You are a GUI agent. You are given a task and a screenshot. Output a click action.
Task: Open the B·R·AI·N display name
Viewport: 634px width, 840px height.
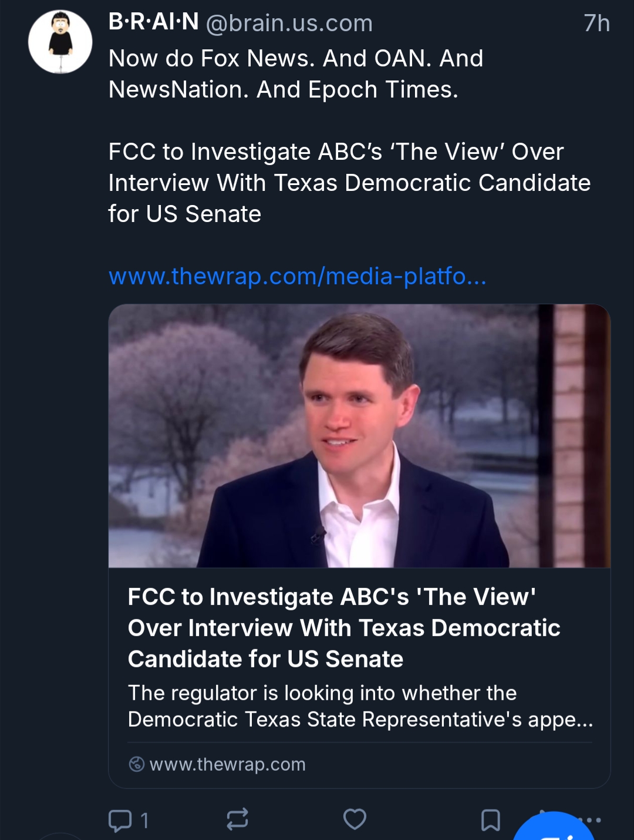pyautogui.click(x=154, y=22)
